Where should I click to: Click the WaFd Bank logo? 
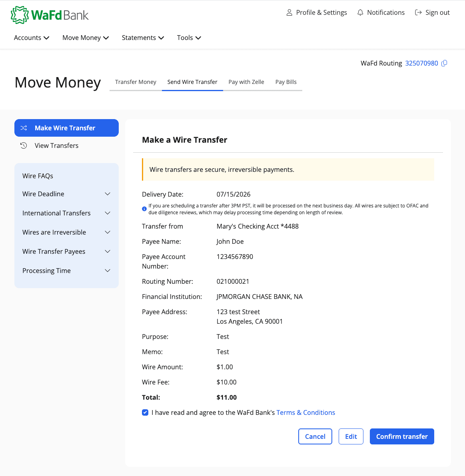click(x=50, y=15)
